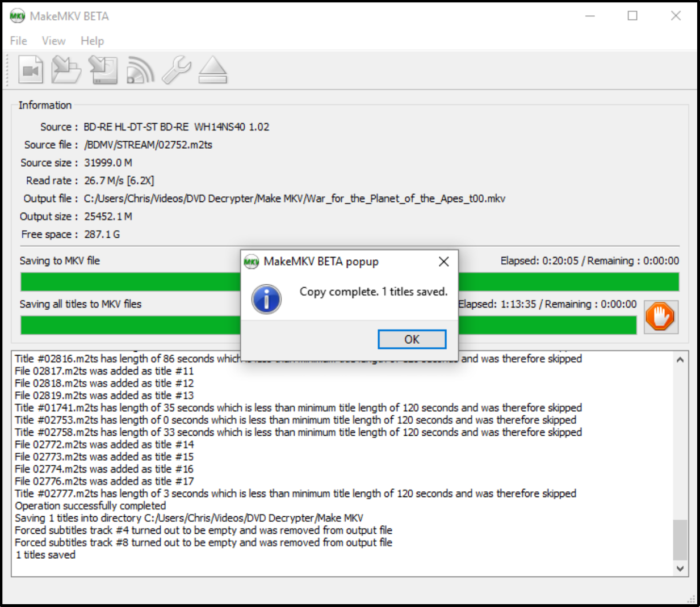
Task: Click 'Forced subtitles track #8' log line
Action: pyautogui.click(x=204, y=543)
